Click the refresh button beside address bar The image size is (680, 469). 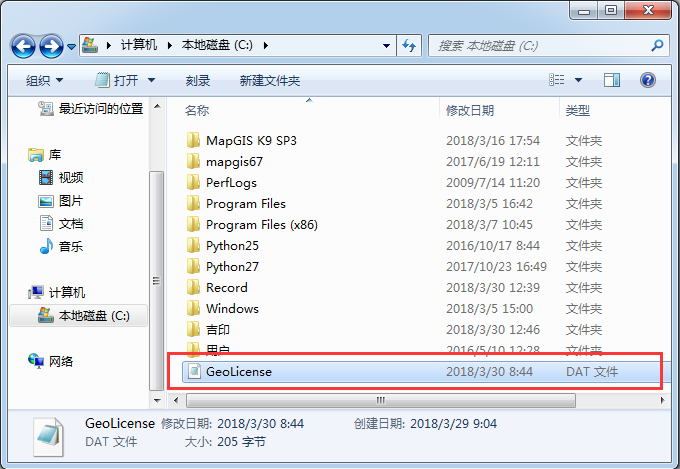409,46
